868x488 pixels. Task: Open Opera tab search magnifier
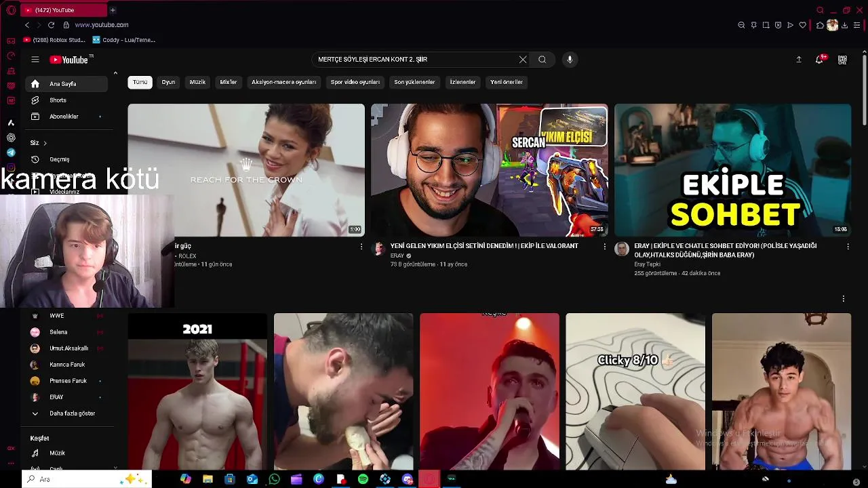[821, 10]
